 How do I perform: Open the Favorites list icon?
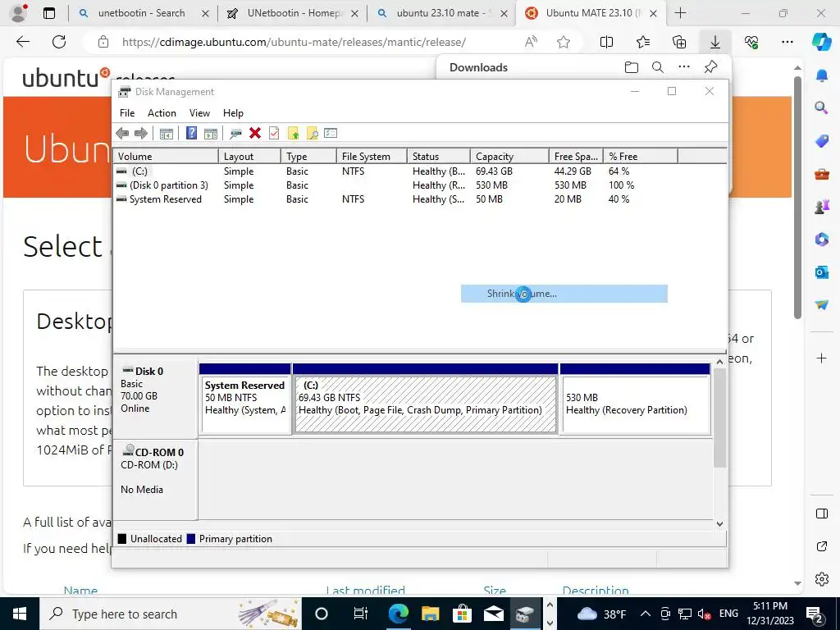643,42
